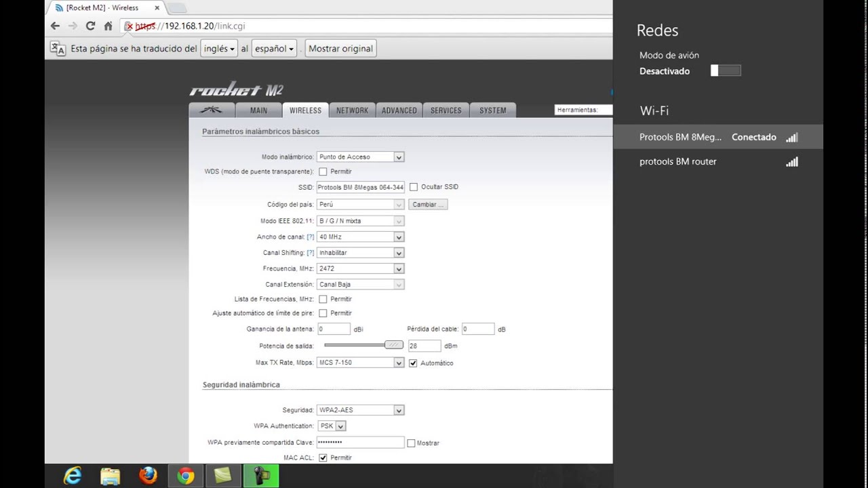The width and height of the screenshot is (868, 488).
Task: Uncheck the MAC ACL Permitir checkbox
Action: click(x=323, y=457)
